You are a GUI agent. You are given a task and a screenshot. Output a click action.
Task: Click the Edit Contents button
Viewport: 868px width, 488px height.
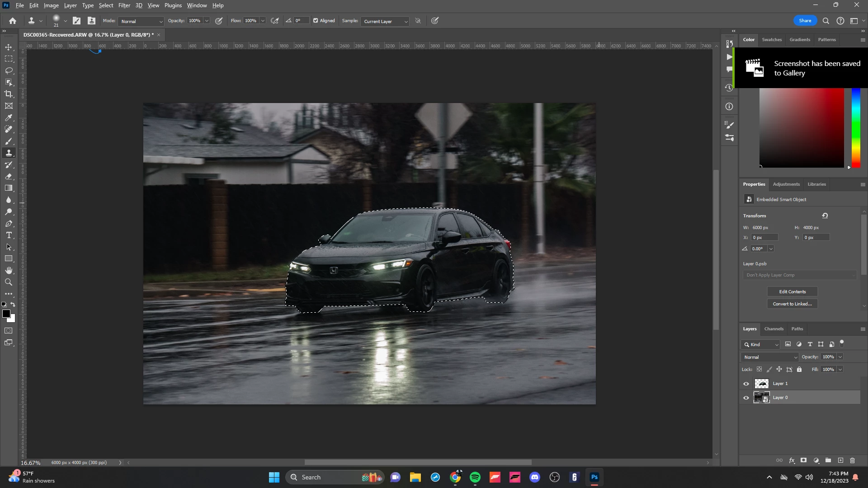click(792, 292)
